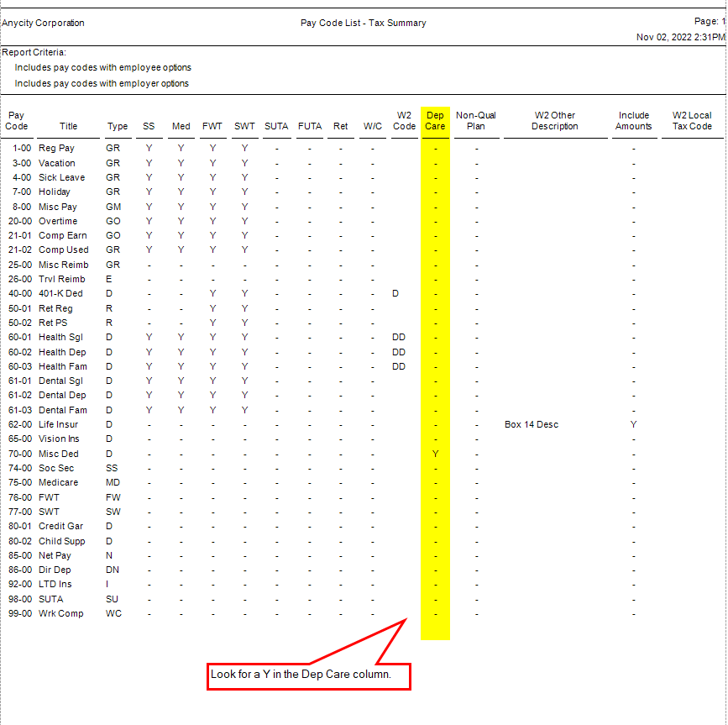Image resolution: width=728 pixels, height=725 pixels.
Task: Click type 'SW' for pay code 77-00
Action: pos(113,512)
